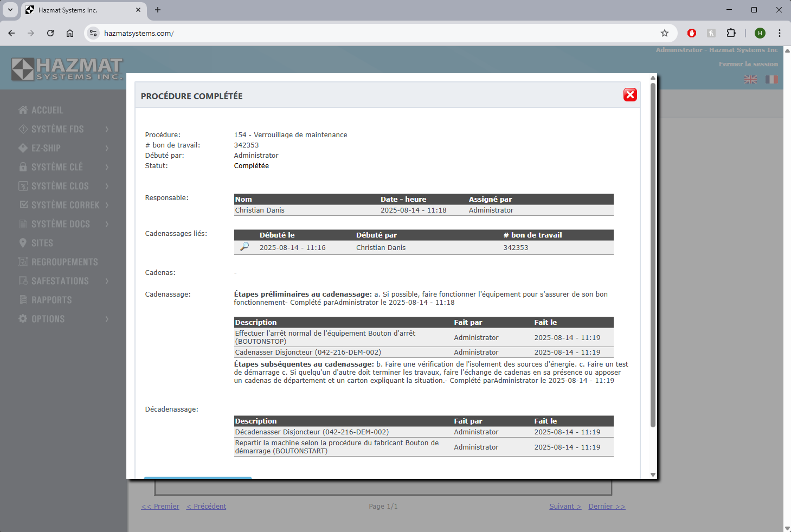Switch language with the UK flag icon
Viewport: 791px width, 532px height.
tap(750, 80)
